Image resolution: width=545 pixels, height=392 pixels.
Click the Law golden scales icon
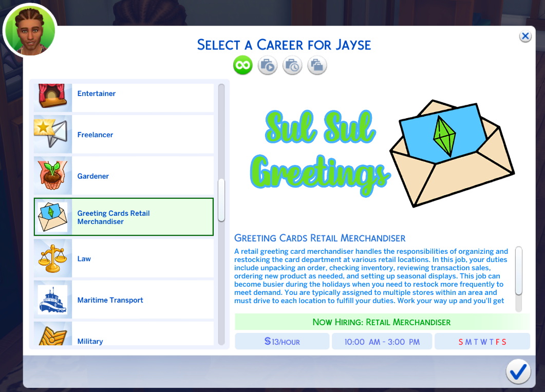pos(52,258)
